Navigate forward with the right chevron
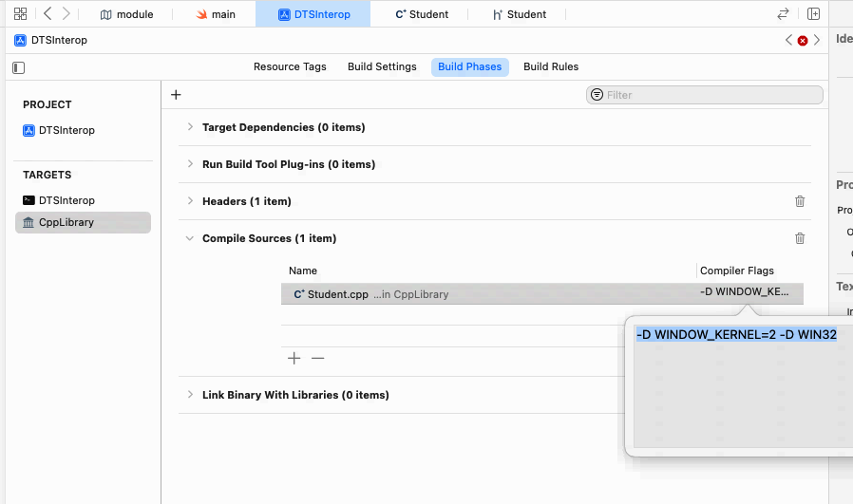Viewport: 853px width, 504px height. click(x=66, y=14)
